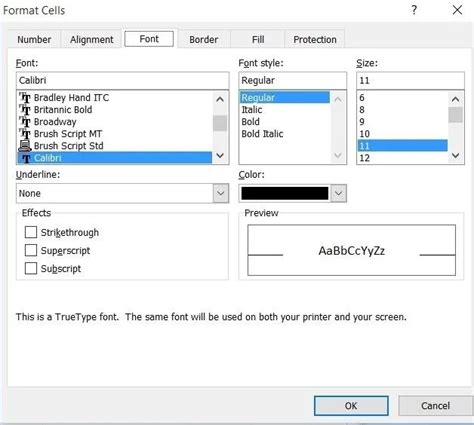Select font size 8

tap(362, 110)
